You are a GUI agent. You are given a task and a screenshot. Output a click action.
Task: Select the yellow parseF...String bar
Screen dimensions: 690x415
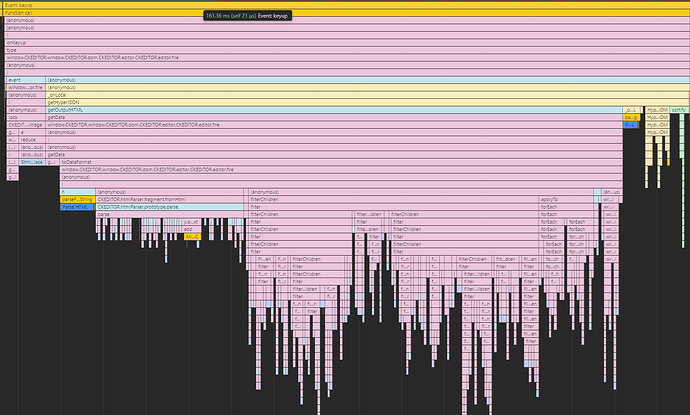click(76, 199)
